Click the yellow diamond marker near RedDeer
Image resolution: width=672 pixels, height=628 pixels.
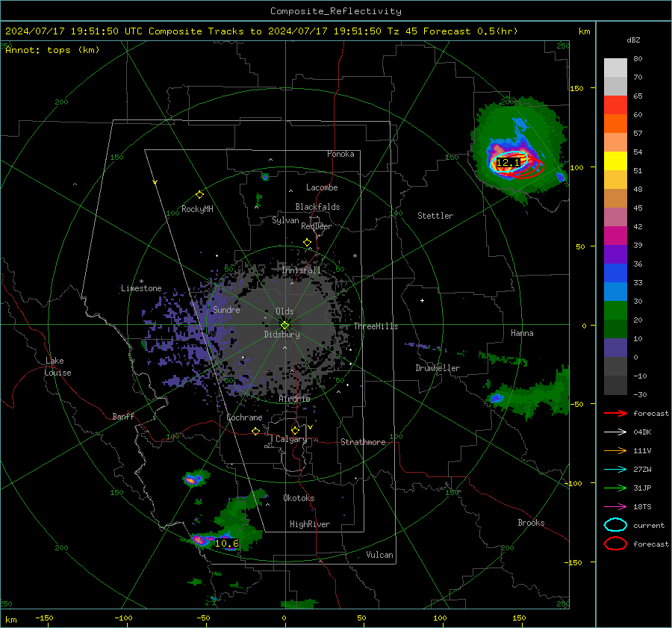307,243
